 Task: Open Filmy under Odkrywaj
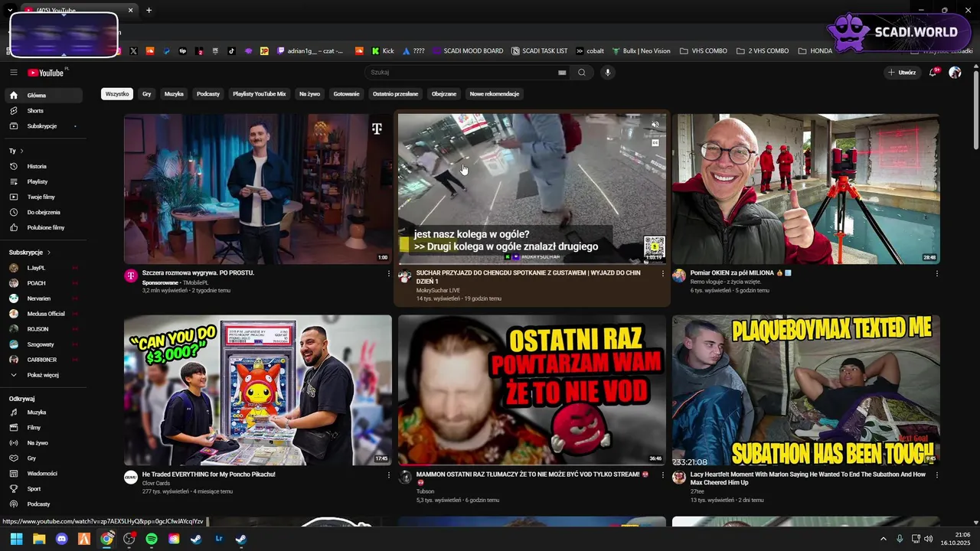[x=43, y=428]
